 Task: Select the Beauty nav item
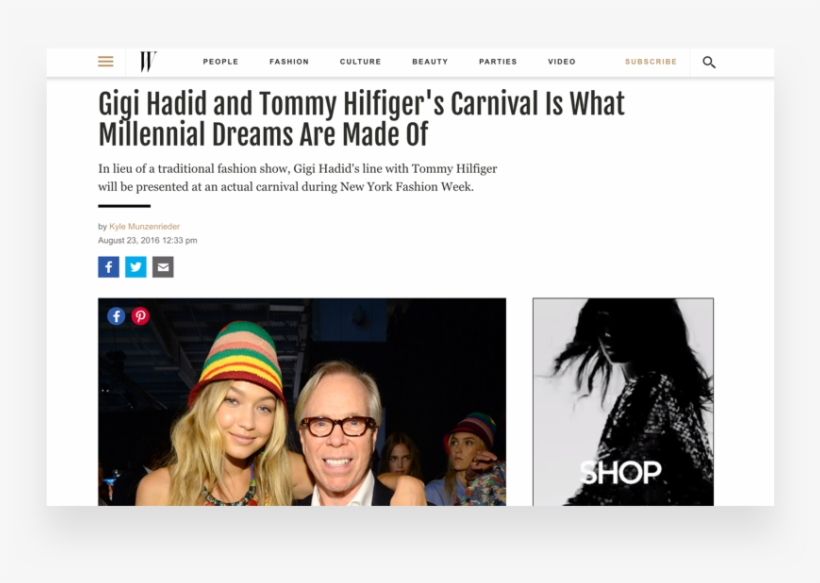[x=430, y=62]
